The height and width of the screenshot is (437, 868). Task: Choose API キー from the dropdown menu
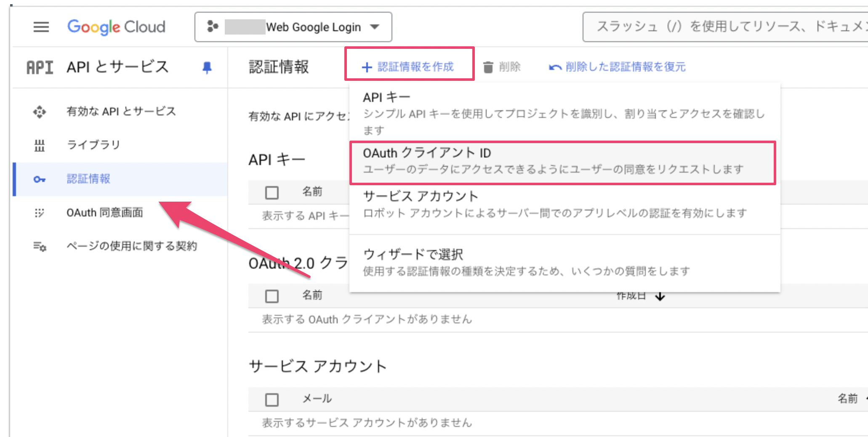565,113
